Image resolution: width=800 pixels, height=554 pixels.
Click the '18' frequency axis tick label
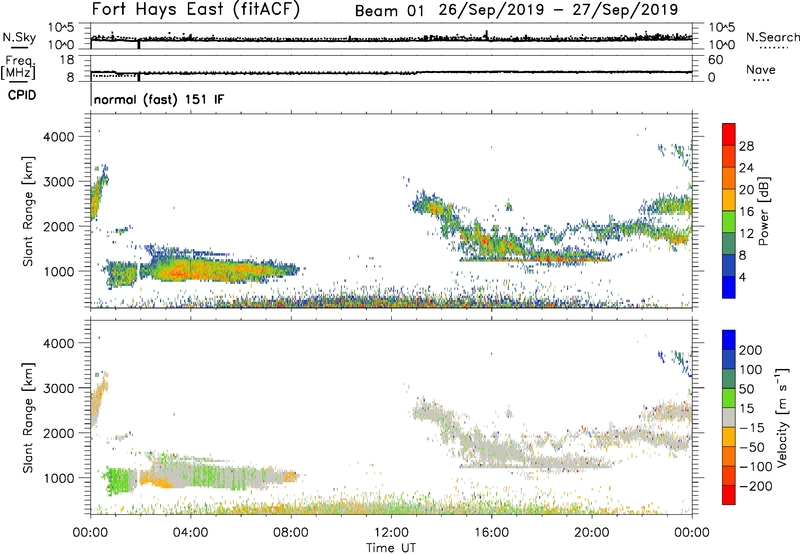click(67, 60)
